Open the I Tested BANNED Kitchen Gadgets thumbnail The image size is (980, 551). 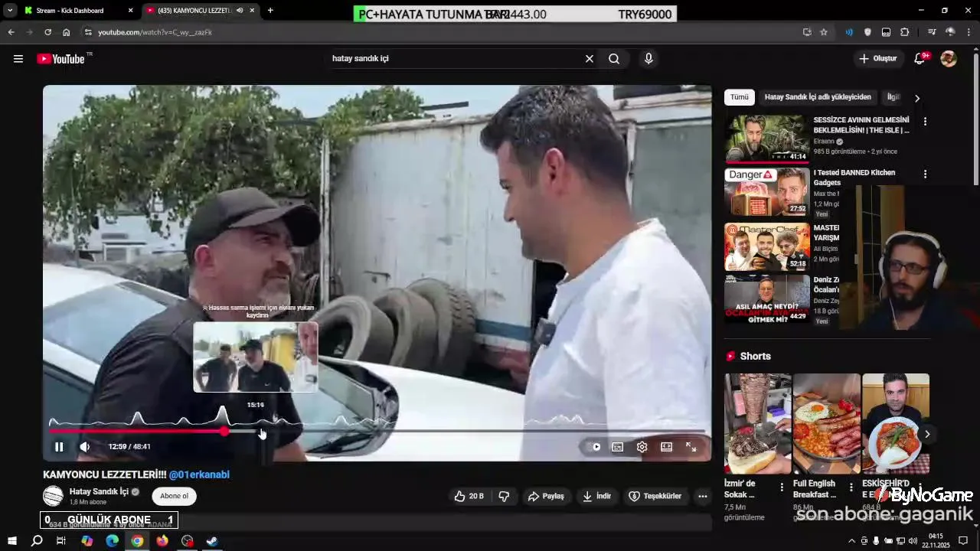click(767, 192)
